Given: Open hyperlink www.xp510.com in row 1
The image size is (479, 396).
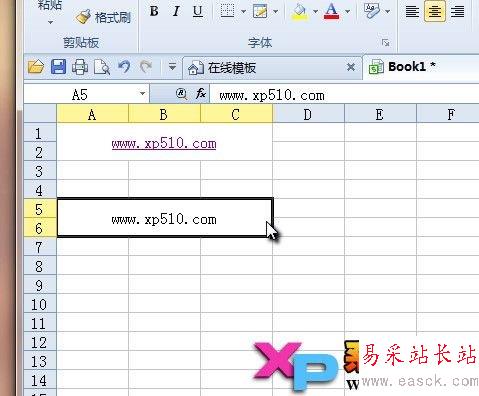Looking at the screenshot, I should (164, 144).
